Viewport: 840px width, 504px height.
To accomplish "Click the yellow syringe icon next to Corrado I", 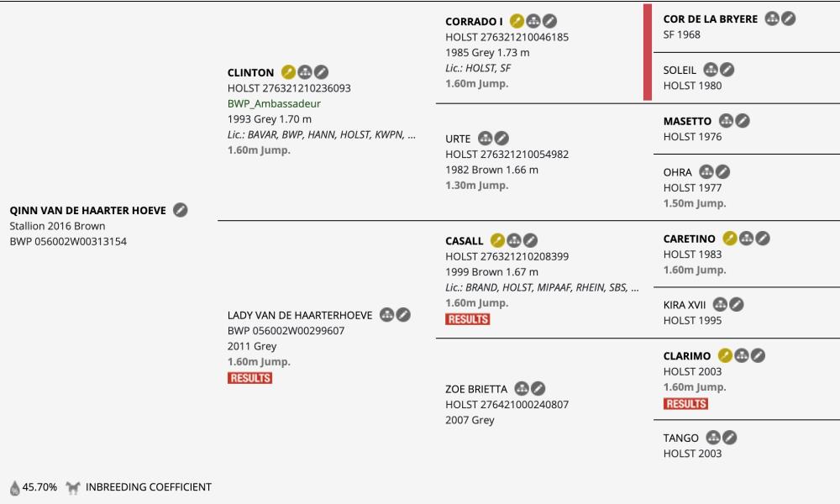I will [x=517, y=21].
